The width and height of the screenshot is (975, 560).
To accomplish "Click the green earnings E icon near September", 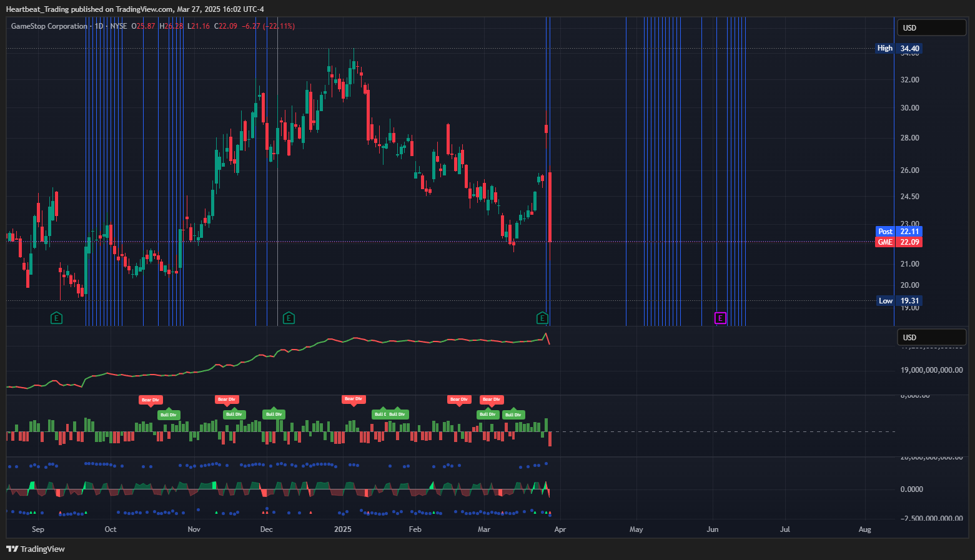I will pos(56,318).
